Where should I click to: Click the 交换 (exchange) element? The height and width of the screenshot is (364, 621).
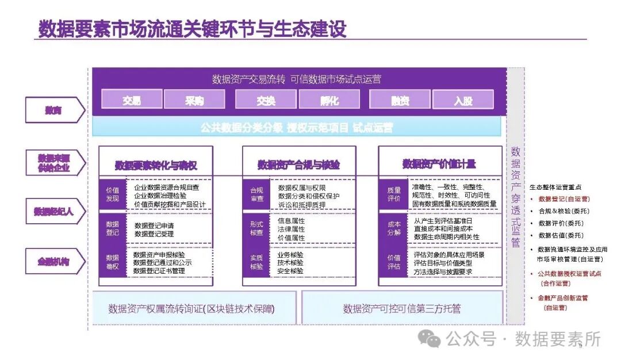tap(266, 99)
